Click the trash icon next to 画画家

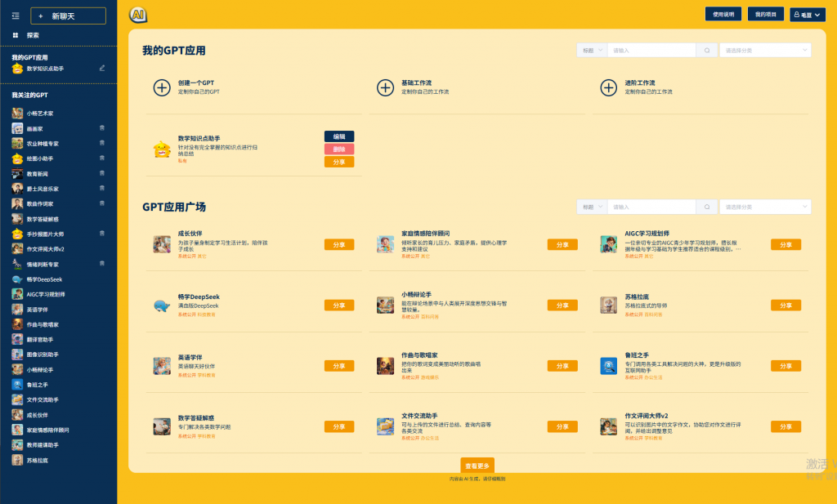tap(102, 128)
